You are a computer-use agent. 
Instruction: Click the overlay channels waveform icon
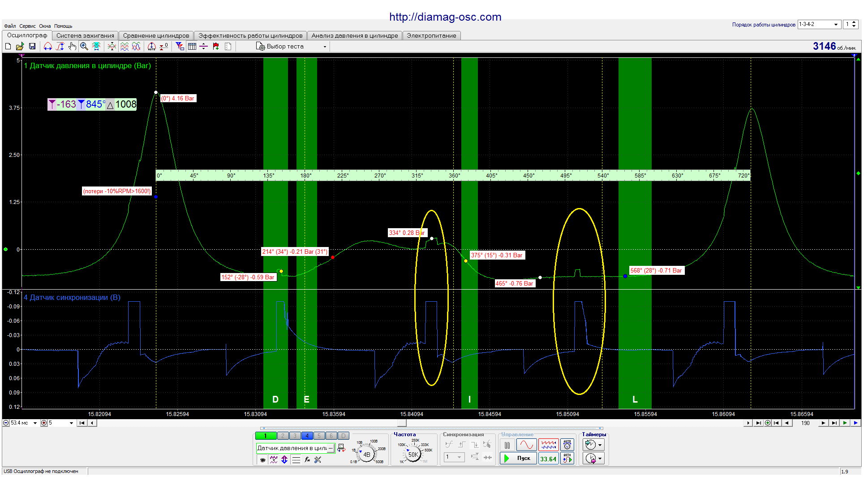pyautogui.click(x=112, y=46)
